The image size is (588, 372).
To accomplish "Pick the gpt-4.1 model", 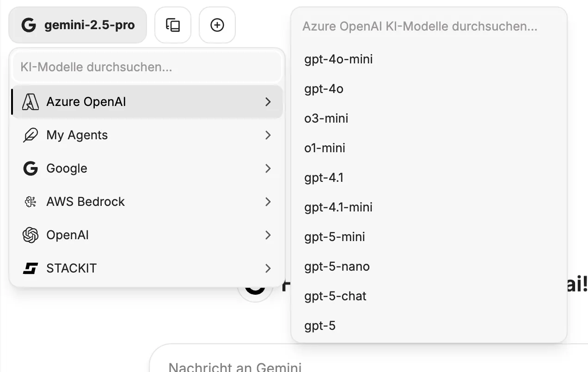I will tap(324, 178).
